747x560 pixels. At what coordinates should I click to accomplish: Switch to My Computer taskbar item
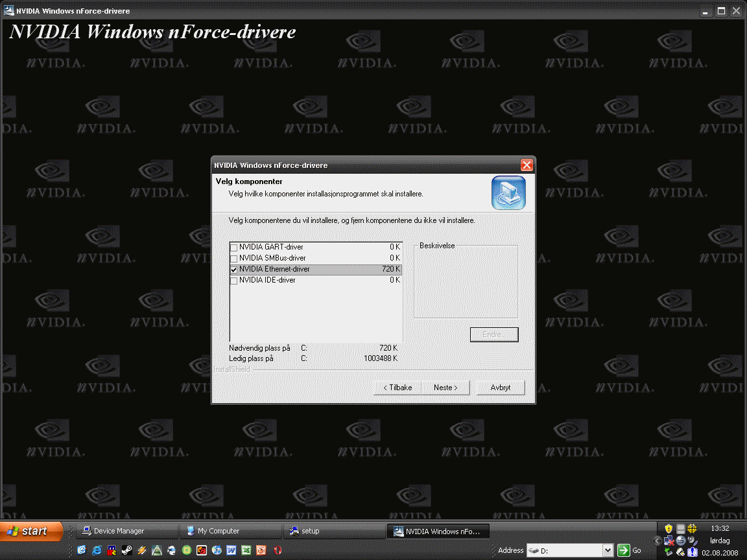pos(230,531)
